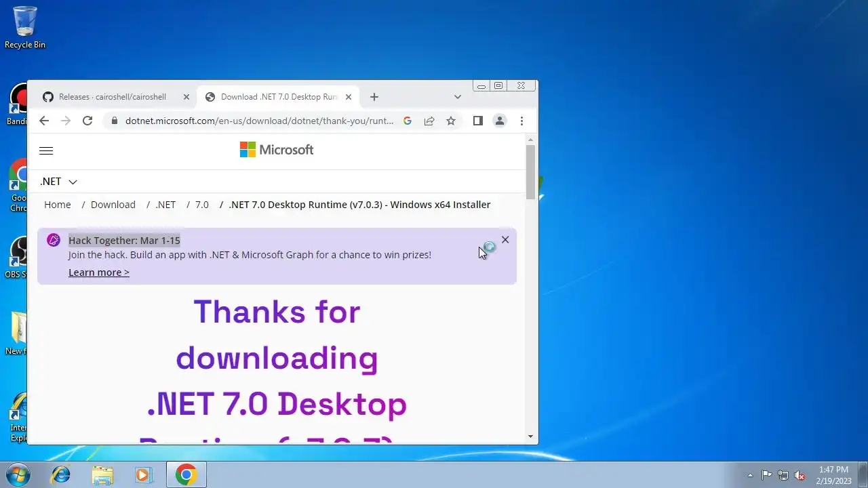Open the network tray icon
868x488 pixels.
[783, 475]
